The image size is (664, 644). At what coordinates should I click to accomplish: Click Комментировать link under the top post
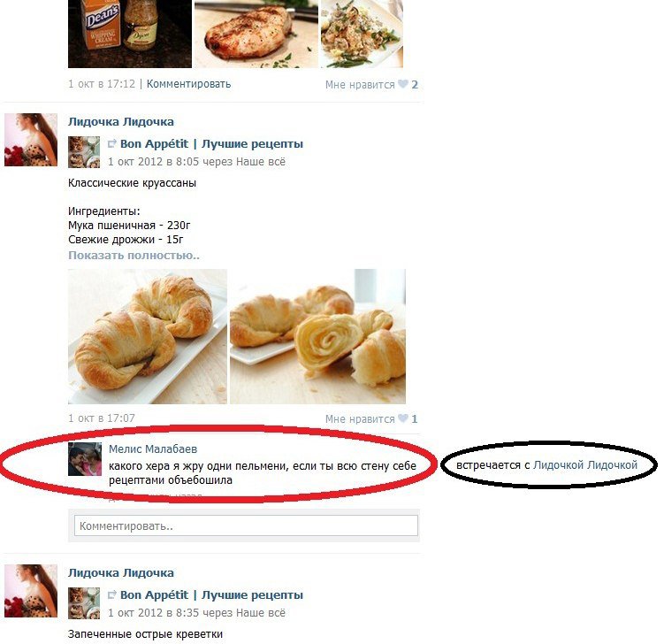188,84
